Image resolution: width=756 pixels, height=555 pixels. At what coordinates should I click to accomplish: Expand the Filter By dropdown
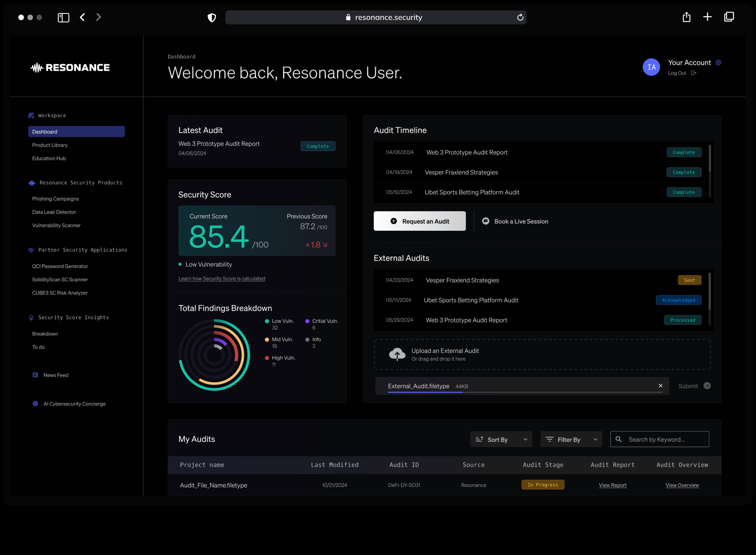click(x=571, y=439)
